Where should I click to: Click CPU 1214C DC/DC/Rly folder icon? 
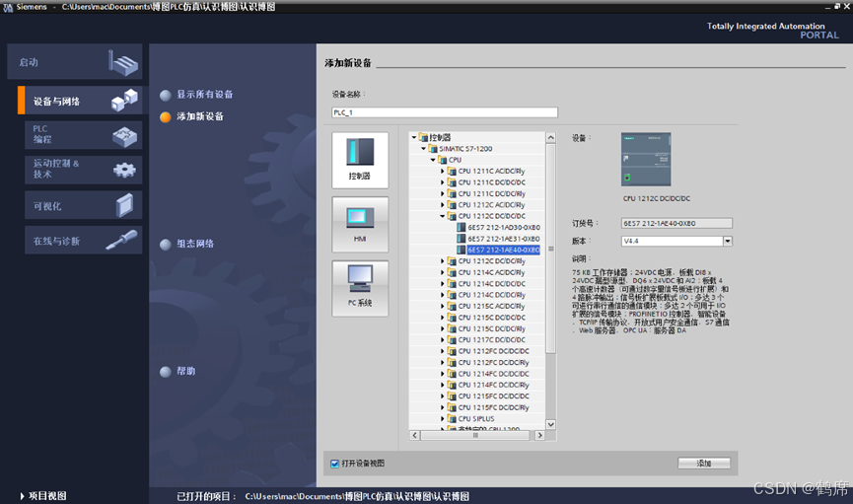[x=452, y=295]
